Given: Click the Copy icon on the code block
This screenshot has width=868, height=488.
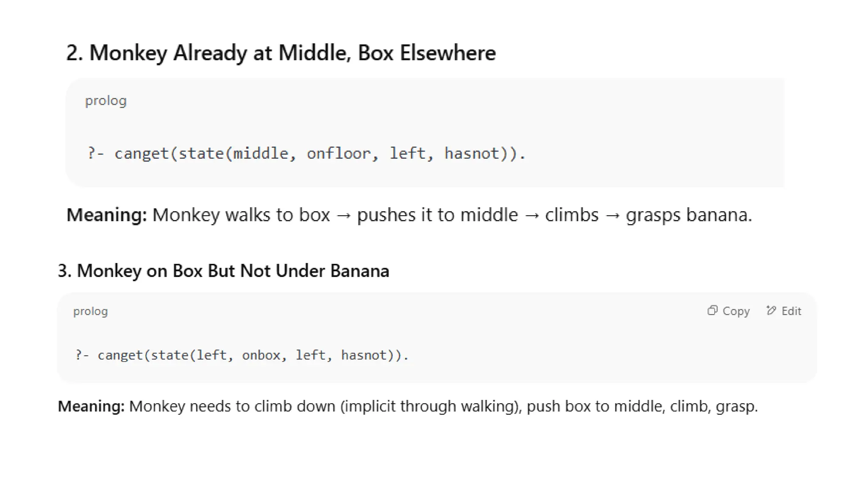Looking at the screenshot, I should (x=712, y=311).
